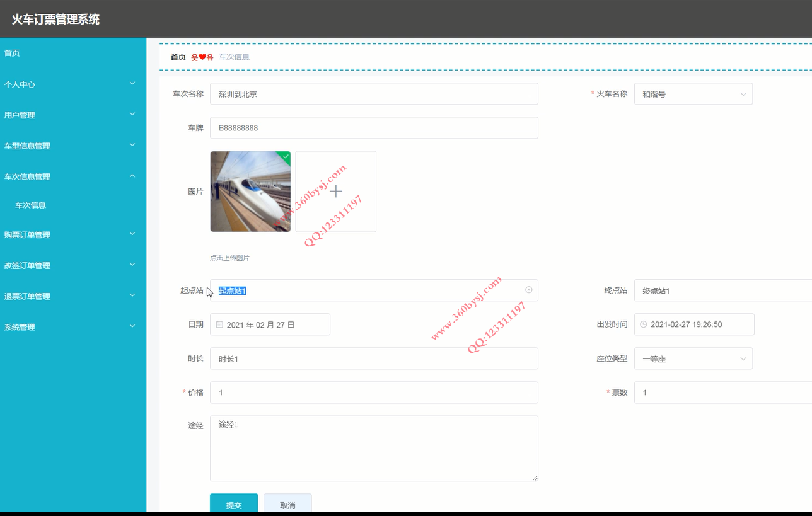
Task: Expand the 车型信息管理 chevron
Action: [x=132, y=145]
